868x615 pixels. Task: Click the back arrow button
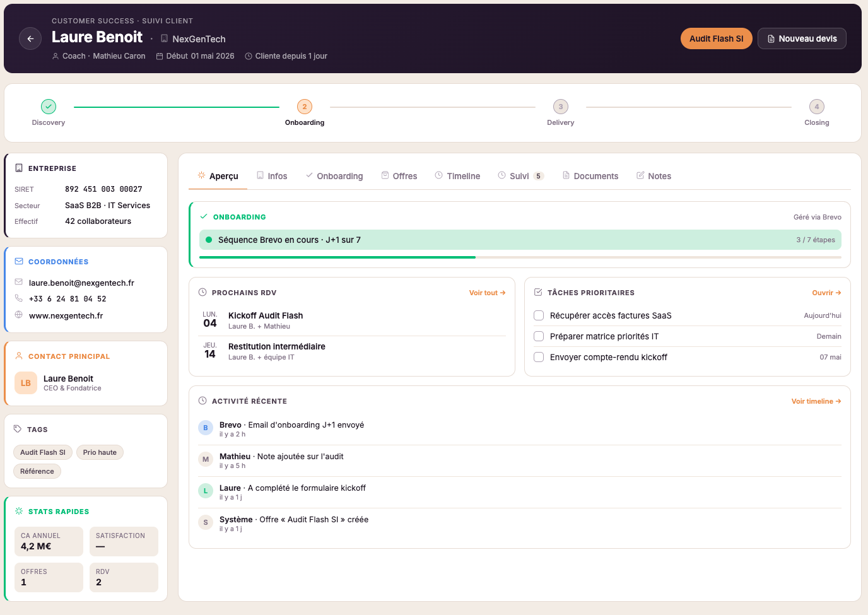30,38
